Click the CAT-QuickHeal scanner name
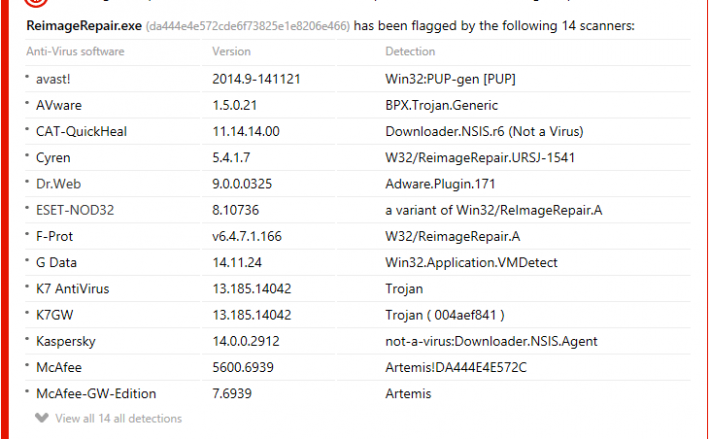Image resolution: width=710 pixels, height=439 pixels. click(82, 132)
